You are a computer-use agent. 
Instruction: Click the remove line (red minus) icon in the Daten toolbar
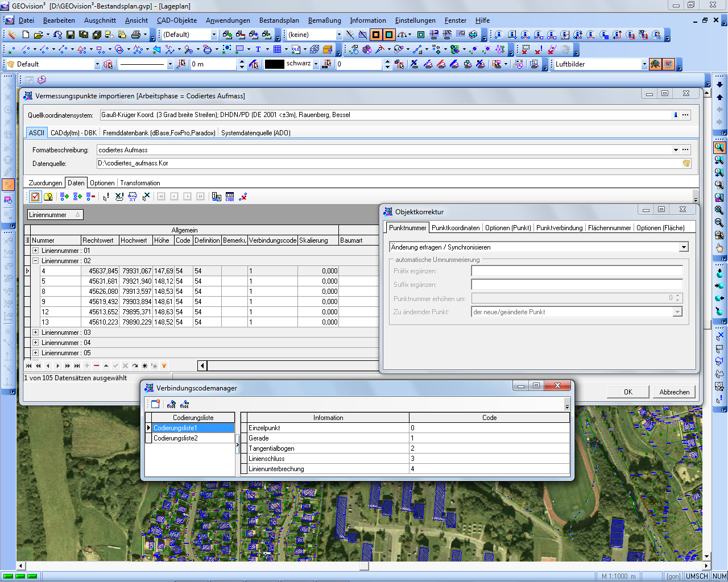coord(91,197)
